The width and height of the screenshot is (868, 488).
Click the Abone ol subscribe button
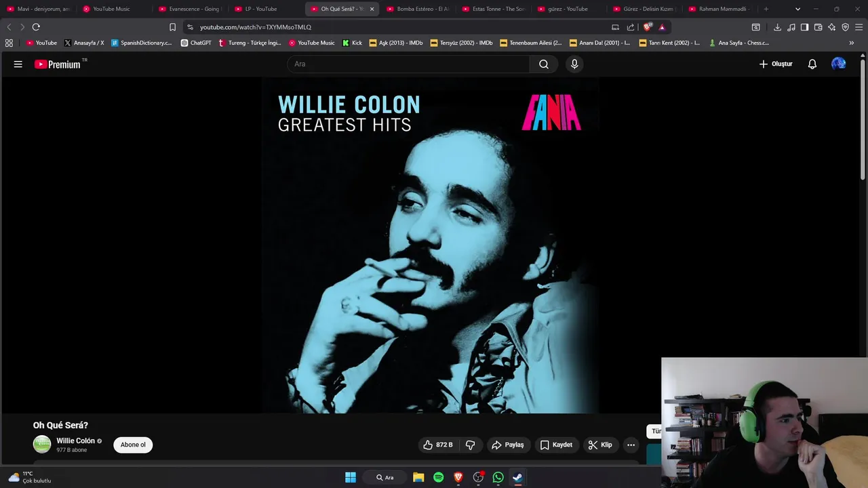click(133, 445)
